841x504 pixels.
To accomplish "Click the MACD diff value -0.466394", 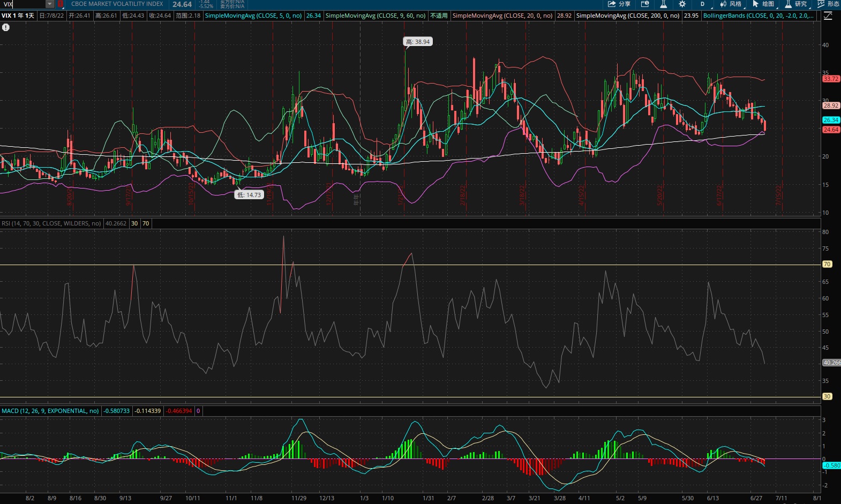I will coord(179,411).
